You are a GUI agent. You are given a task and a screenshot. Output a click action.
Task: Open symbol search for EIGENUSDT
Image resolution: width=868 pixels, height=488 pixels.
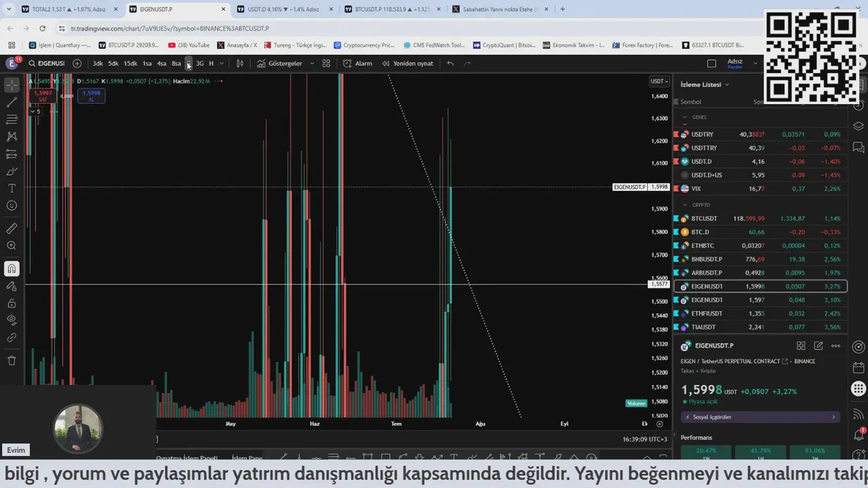pyautogui.click(x=47, y=63)
